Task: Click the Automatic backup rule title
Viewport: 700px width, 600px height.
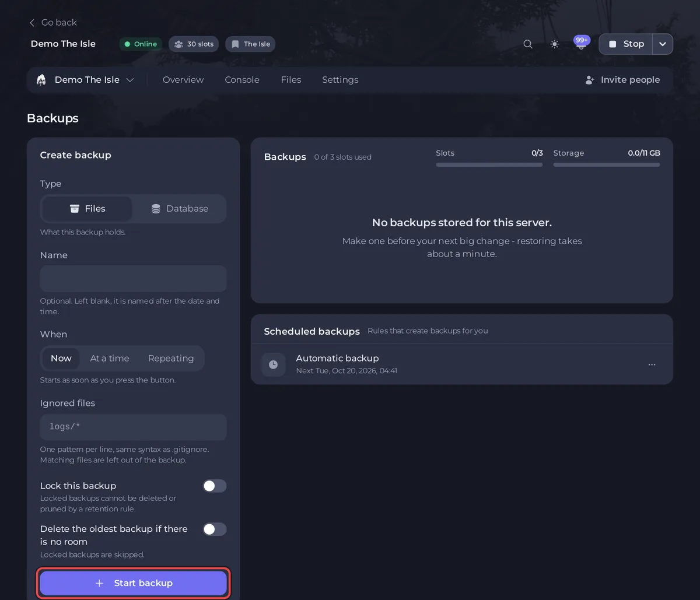Action: pyautogui.click(x=337, y=358)
